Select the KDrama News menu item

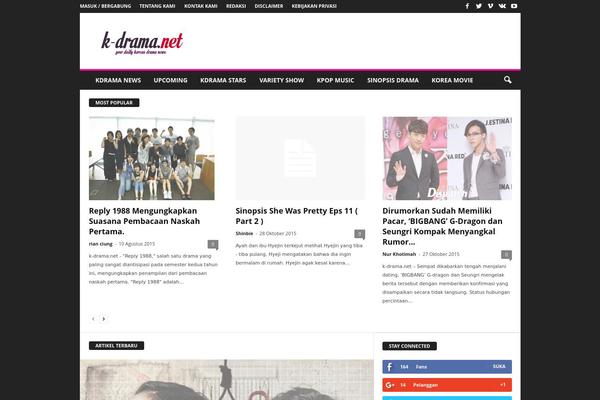pyautogui.click(x=118, y=80)
